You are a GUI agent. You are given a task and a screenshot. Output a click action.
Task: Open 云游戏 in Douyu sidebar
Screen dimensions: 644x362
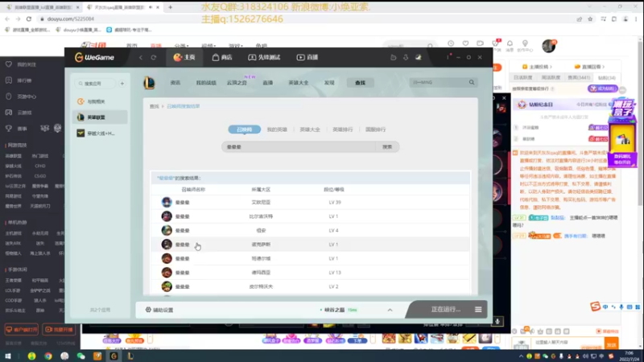coord(19,113)
